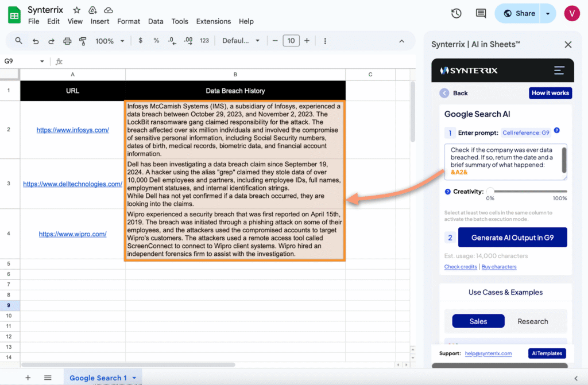
Task: Format as currency with dollar icon
Action: [x=140, y=41]
